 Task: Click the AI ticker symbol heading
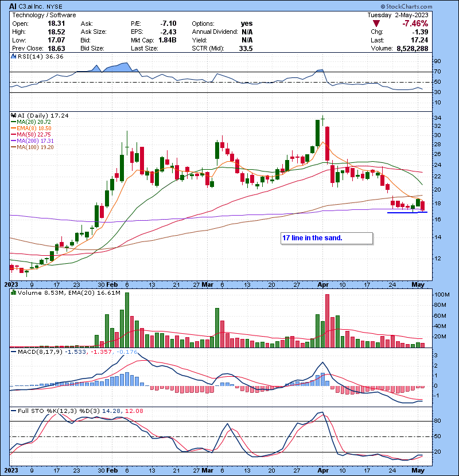click(x=13, y=6)
